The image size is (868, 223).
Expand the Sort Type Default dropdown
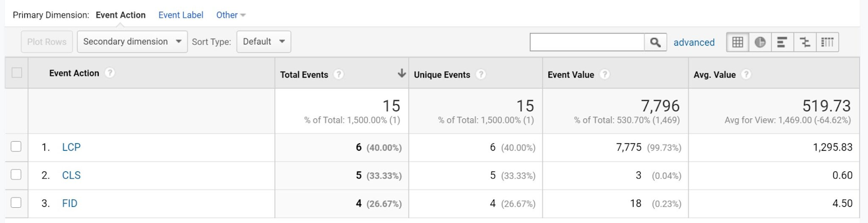pyautogui.click(x=264, y=42)
